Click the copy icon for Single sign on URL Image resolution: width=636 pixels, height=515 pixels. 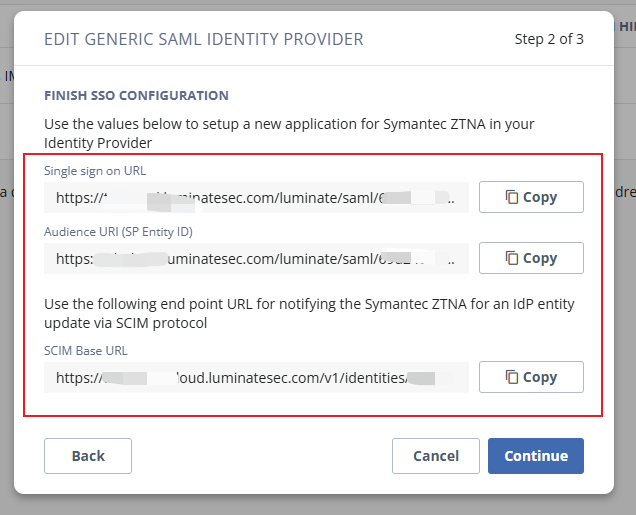pyautogui.click(x=512, y=197)
